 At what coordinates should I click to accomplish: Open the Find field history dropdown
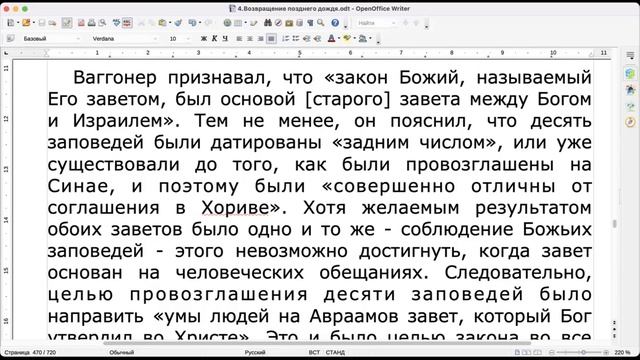coord(394,23)
